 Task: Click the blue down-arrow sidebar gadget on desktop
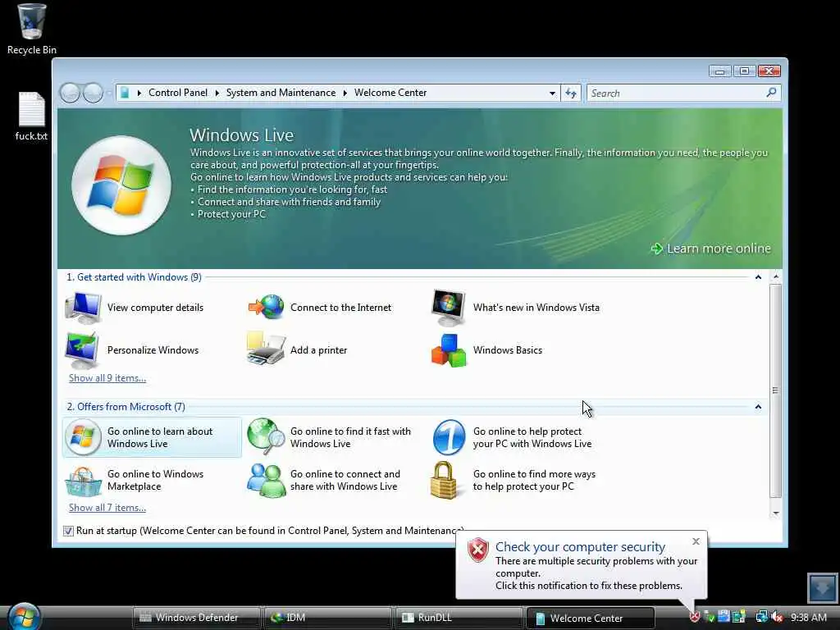point(822,587)
